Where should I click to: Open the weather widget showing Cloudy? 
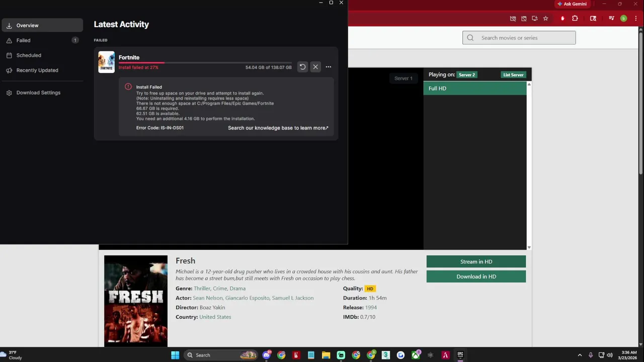click(x=12, y=355)
